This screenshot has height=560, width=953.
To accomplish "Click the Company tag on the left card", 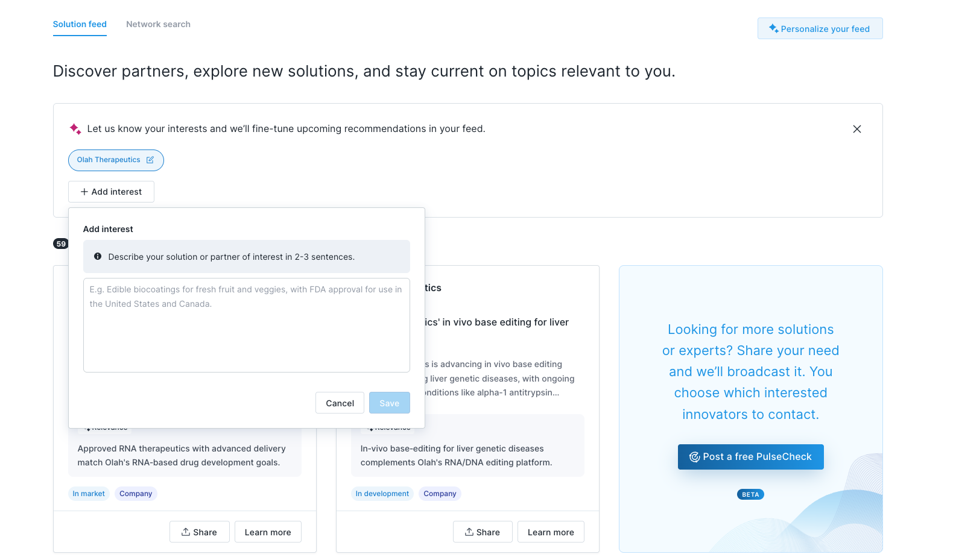I will (136, 493).
